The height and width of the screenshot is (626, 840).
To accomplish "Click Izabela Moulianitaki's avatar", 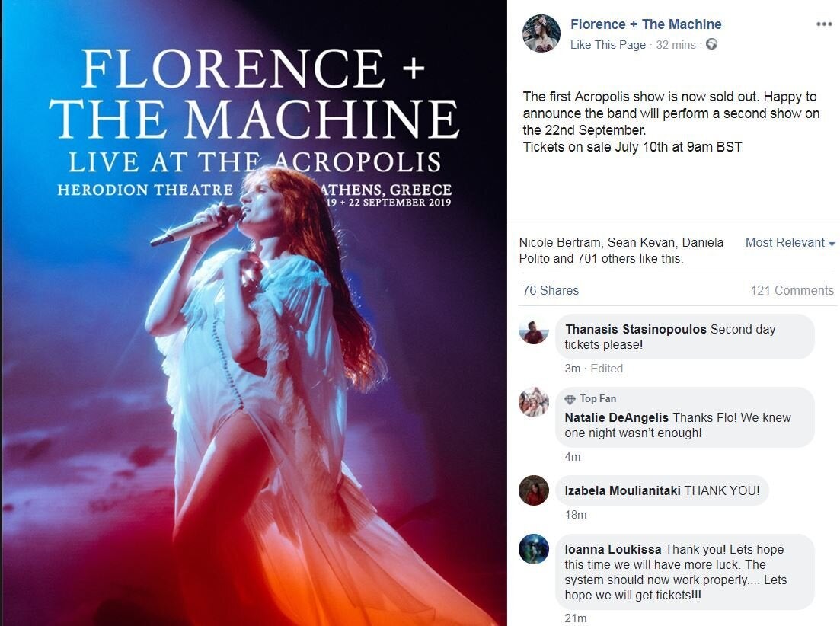I will [x=534, y=490].
